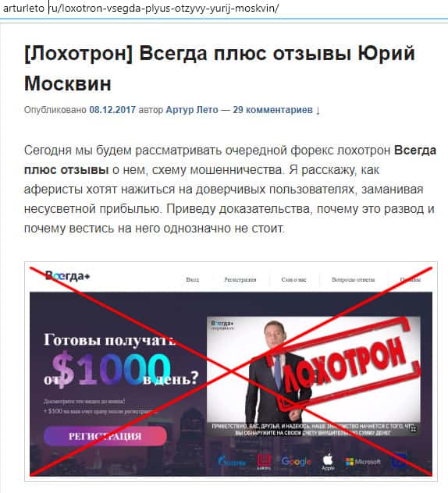The height and width of the screenshot is (493, 448).
Task: Open the Регистрация navigation item
Action: tap(240, 279)
